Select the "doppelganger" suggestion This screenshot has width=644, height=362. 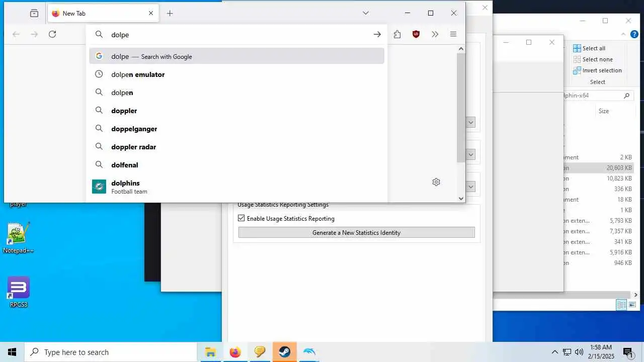[x=236, y=129]
